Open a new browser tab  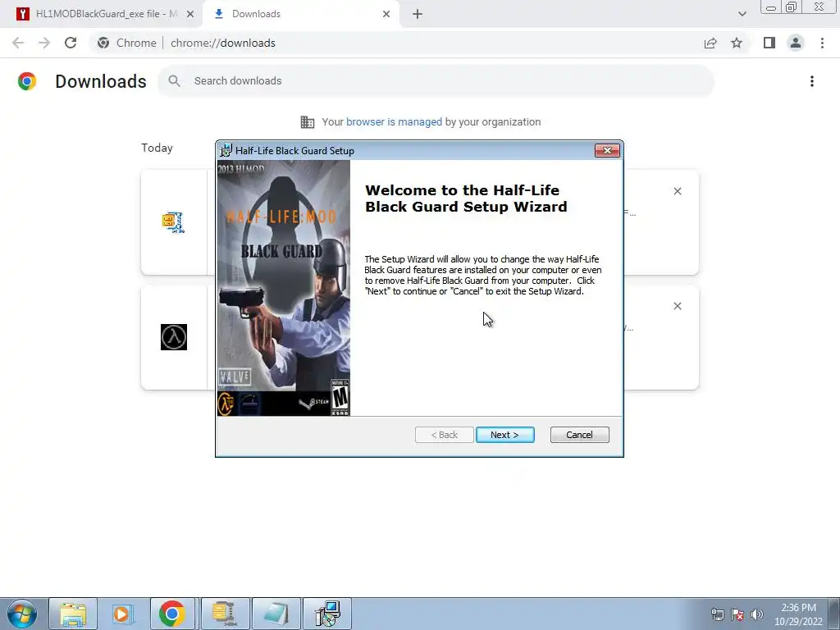(418, 14)
